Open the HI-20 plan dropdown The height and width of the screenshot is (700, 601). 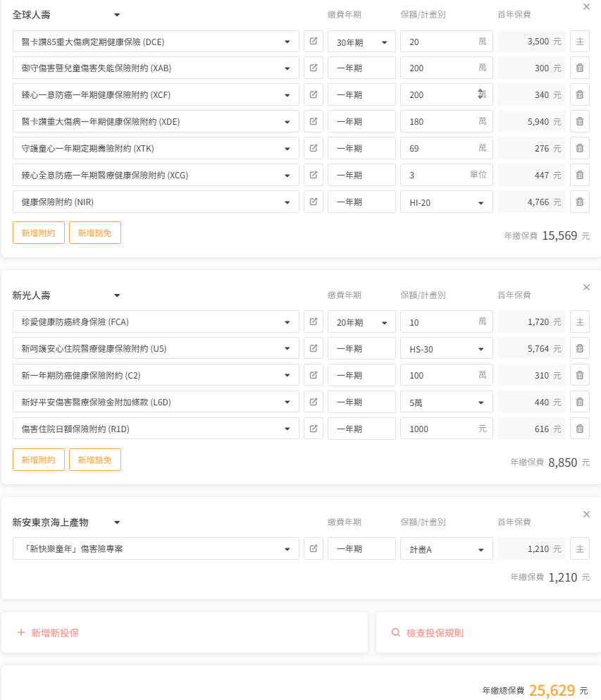click(447, 202)
